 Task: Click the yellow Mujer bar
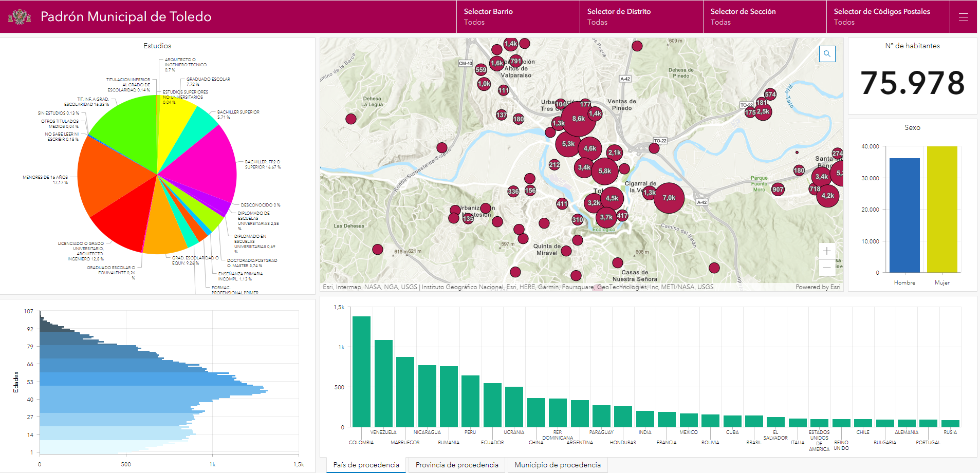(x=942, y=210)
